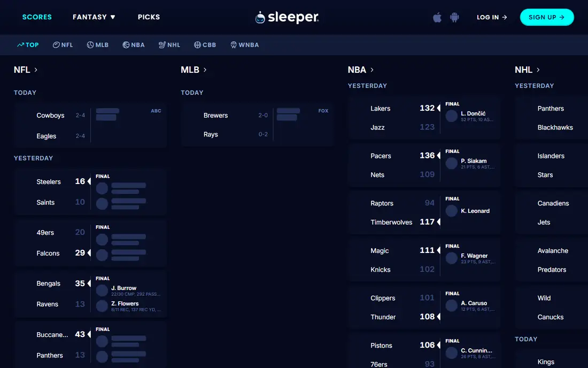Image resolution: width=588 pixels, height=368 pixels.
Task: Expand the MLB section header chevron
Action: tap(205, 70)
